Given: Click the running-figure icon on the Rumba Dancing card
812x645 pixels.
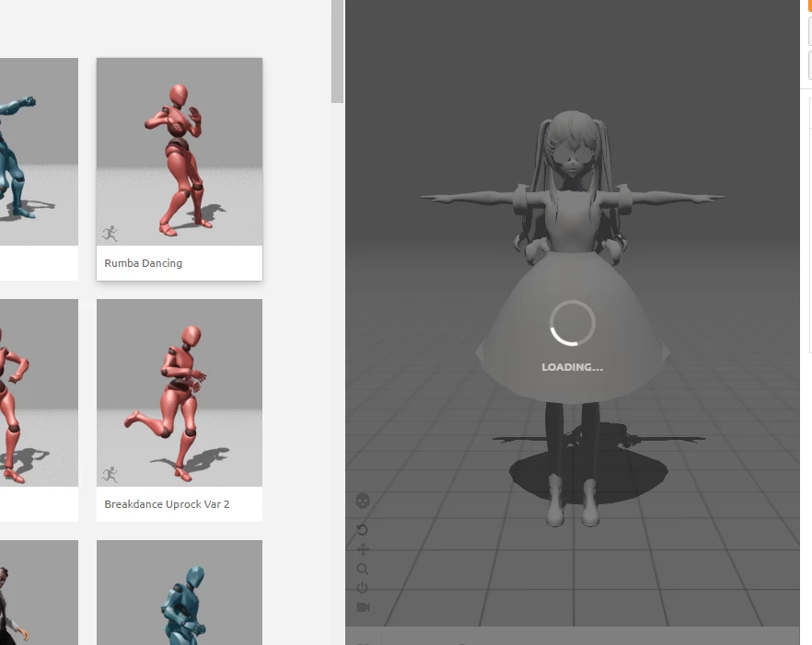Looking at the screenshot, I should (110, 234).
